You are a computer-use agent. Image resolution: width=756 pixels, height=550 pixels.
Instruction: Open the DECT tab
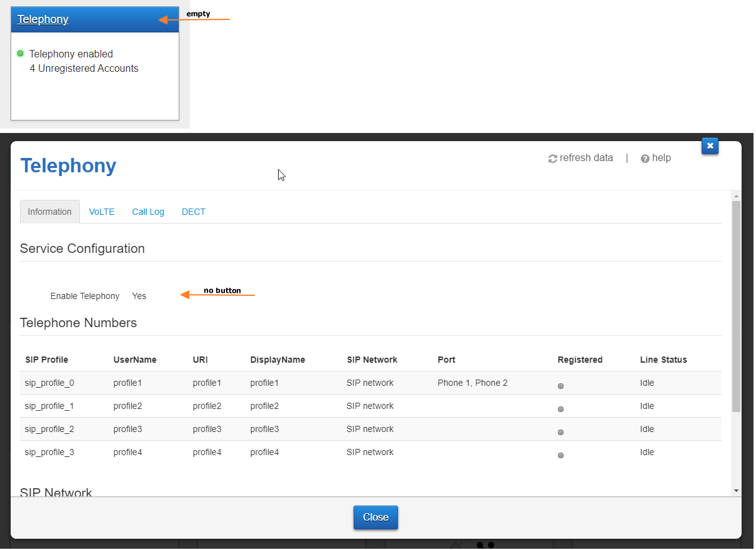tap(194, 212)
